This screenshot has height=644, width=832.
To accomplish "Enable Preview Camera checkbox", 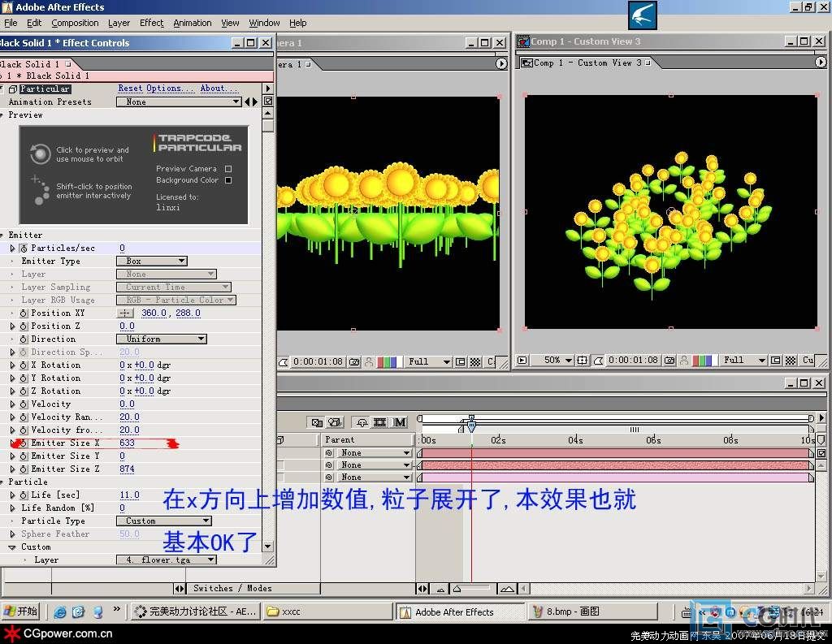I will [x=228, y=169].
